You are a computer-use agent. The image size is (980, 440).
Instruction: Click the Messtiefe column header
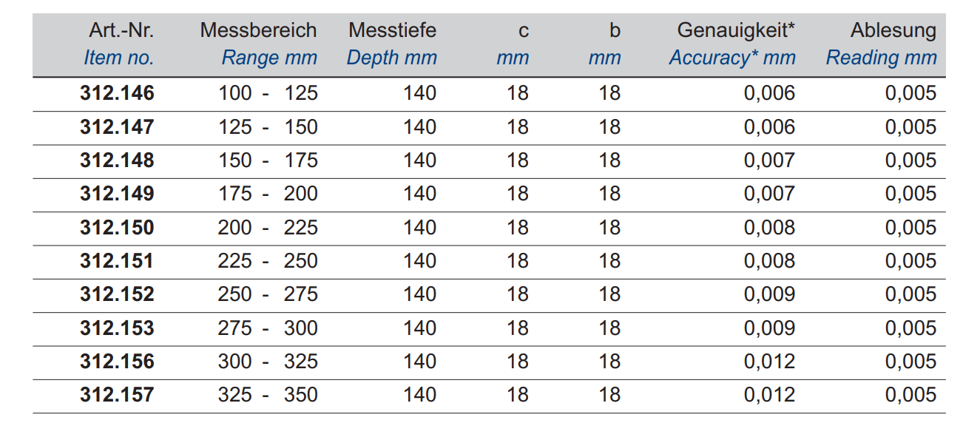coord(392,31)
